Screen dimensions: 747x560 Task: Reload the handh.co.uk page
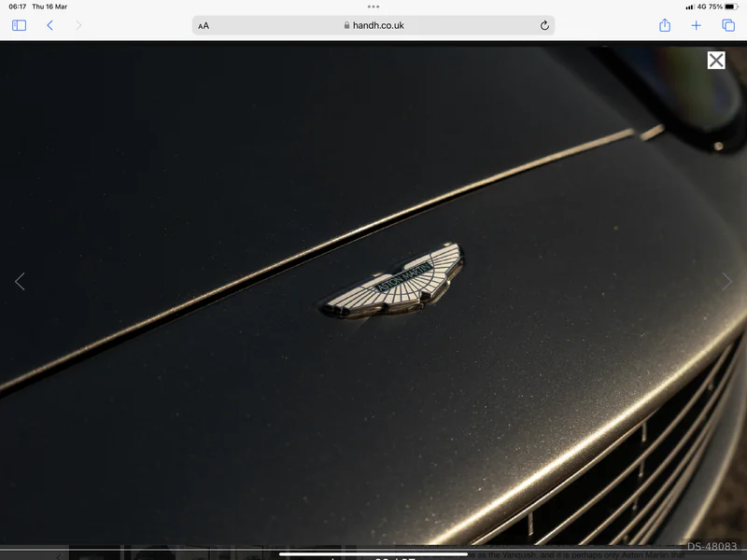click(x=544, y=26)
